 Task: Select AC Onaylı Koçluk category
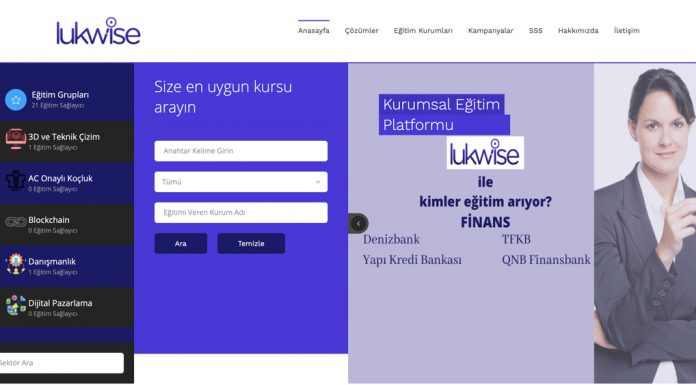tap(60, 179)
